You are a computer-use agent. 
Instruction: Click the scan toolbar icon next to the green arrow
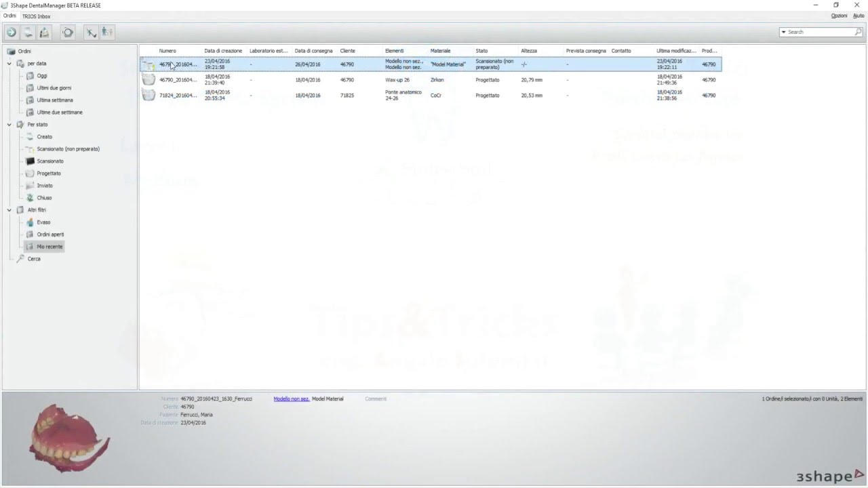[x=28, y=32]
